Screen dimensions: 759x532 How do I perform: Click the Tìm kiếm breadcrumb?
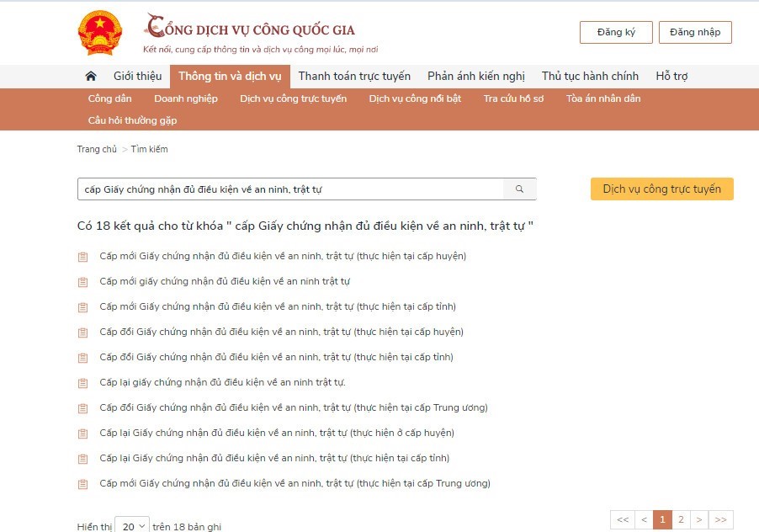point(150,149)
